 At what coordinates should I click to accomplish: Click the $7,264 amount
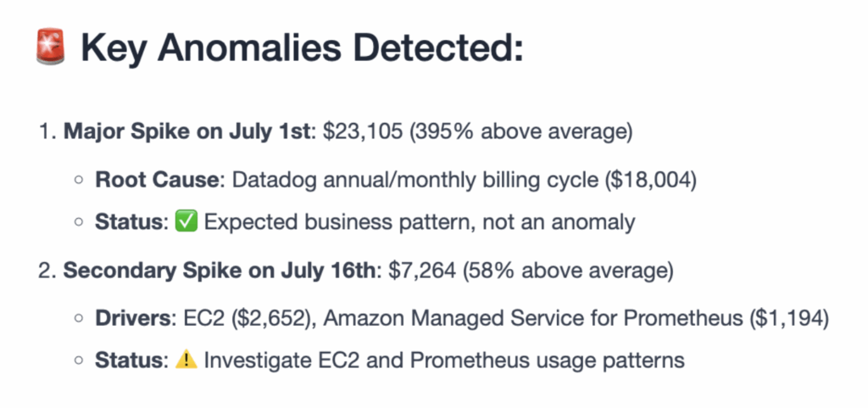[422, 271]
